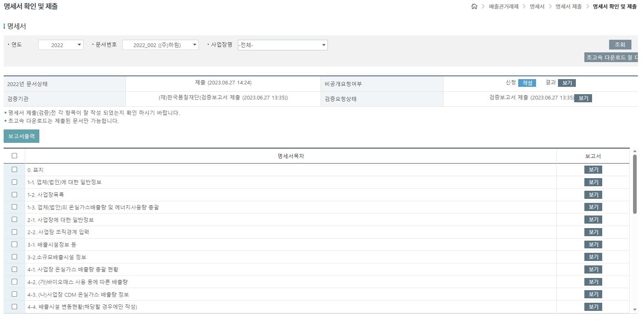Screen dimensions: 644x321
Task: Open the 연도 year dropdown
Action: [x=61, y=45]
